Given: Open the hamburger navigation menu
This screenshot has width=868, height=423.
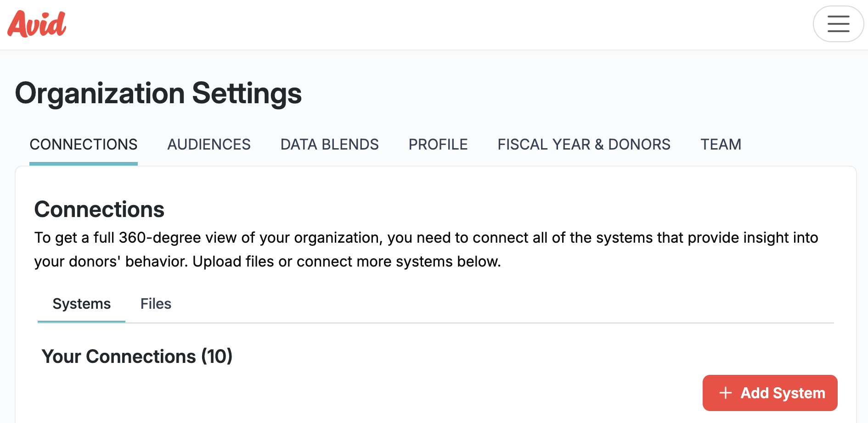Looking at the screenshot, I should coord(838,24).
